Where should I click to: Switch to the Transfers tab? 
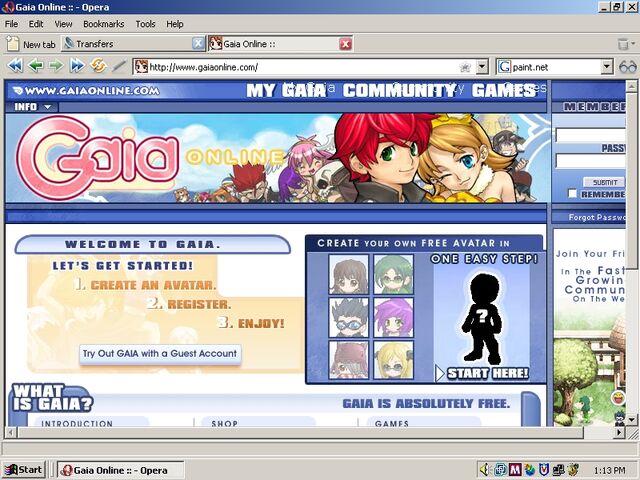(133, 44)
